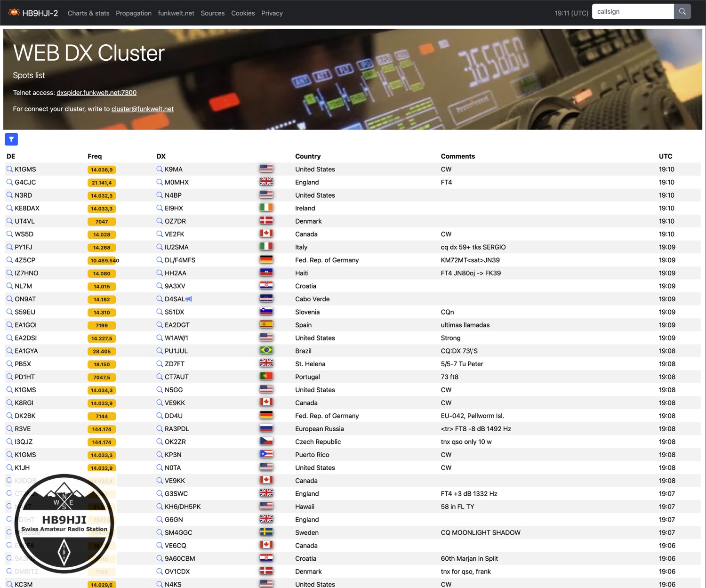The width and height of the screenshot is (706, 588).
Task: Click DX callsign DL/F4MFS
Action: click(x=180, y=260)
